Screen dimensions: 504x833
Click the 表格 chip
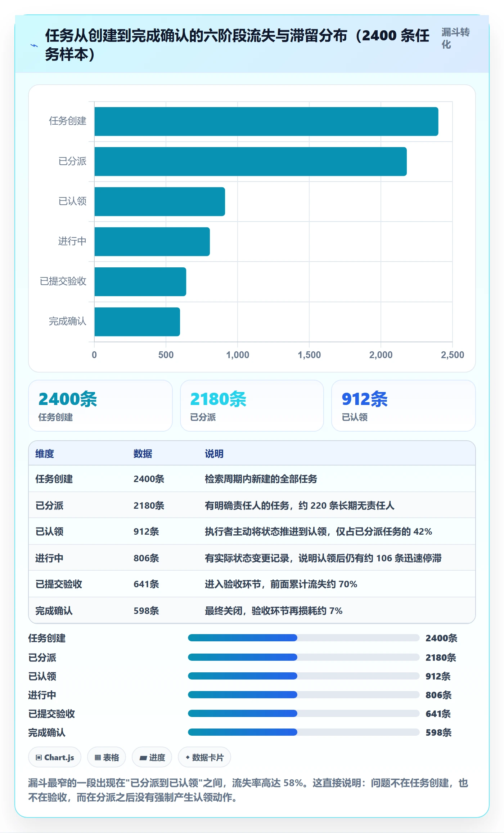(x=107, y=757)
